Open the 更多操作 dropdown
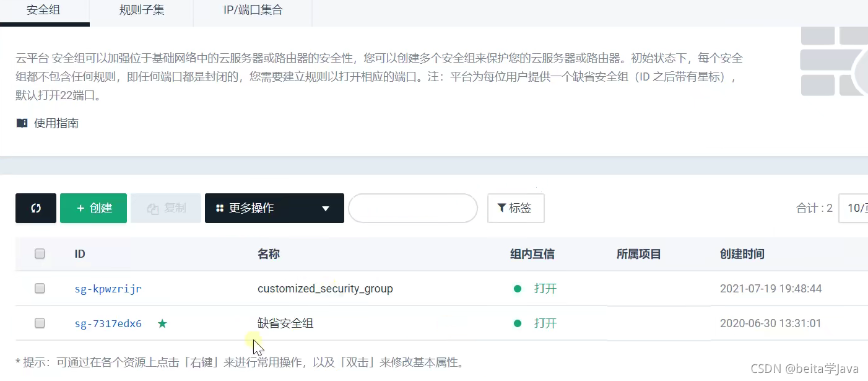 tap(274, 208)
